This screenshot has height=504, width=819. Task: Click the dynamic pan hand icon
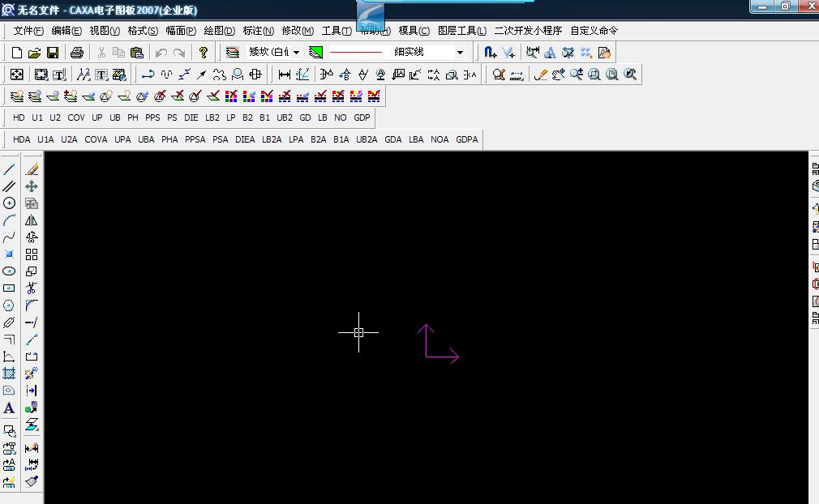(559, 75)
